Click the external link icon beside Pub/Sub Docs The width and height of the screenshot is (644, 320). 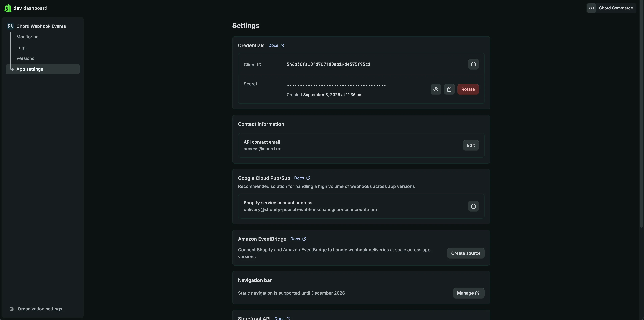pyautogui.click(x=308, y=178)
